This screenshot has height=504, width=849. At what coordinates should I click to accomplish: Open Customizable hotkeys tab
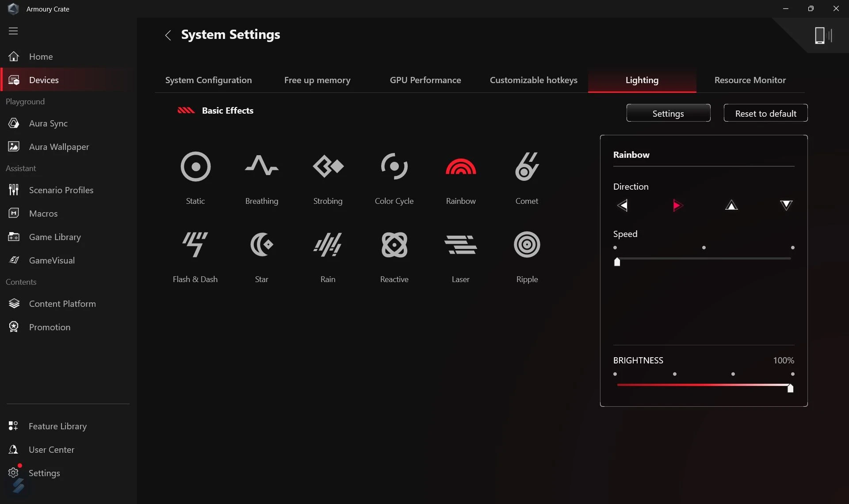click(x=534, y=80)
